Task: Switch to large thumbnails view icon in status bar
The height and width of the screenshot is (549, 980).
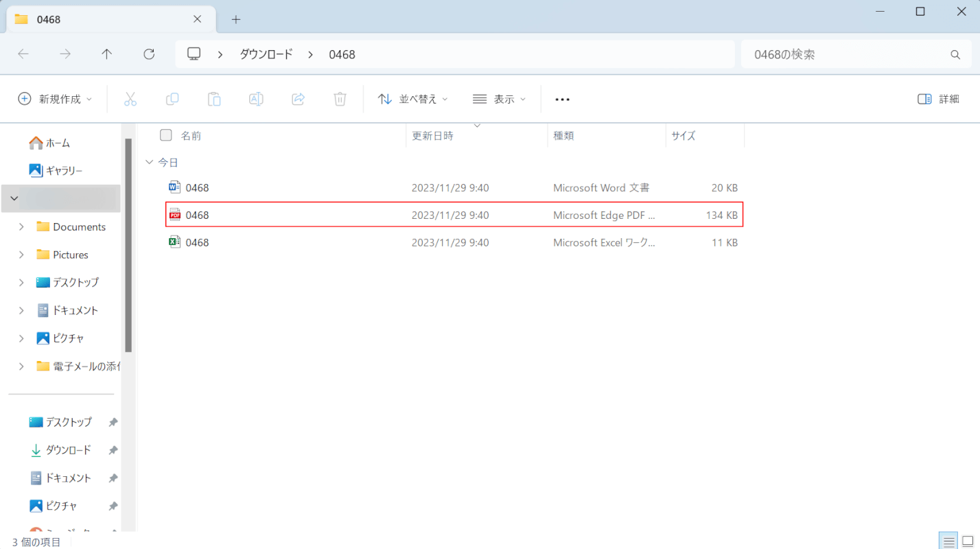Action: coord(968,541)
